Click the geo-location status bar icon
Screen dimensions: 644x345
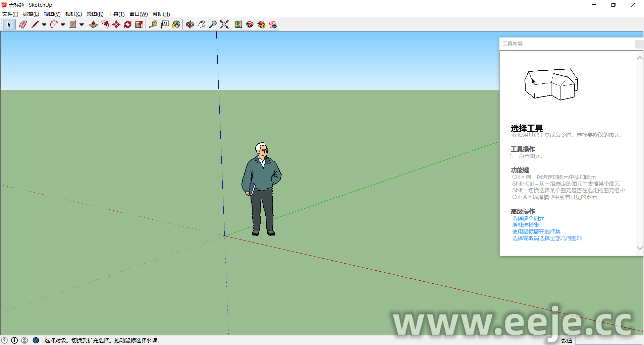pyautogui.click(x=5, y=340)
